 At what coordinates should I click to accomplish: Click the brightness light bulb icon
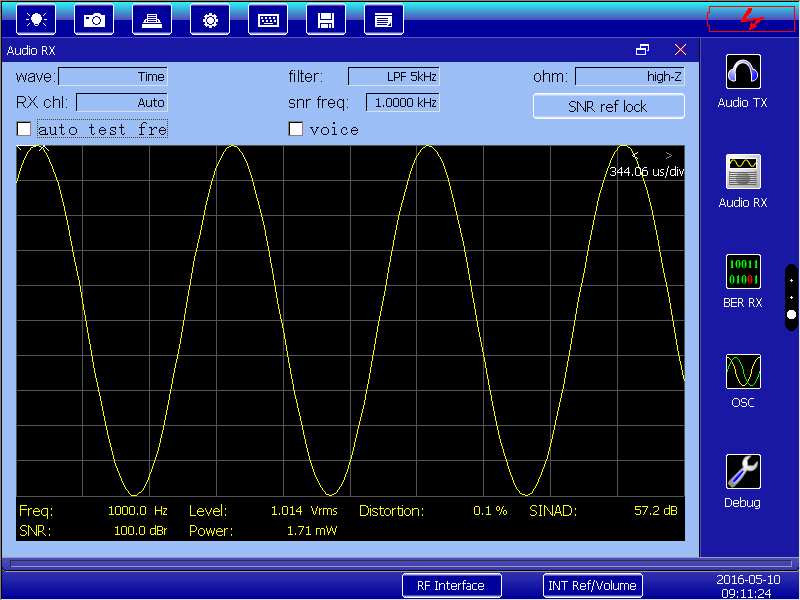coord(36,19)
